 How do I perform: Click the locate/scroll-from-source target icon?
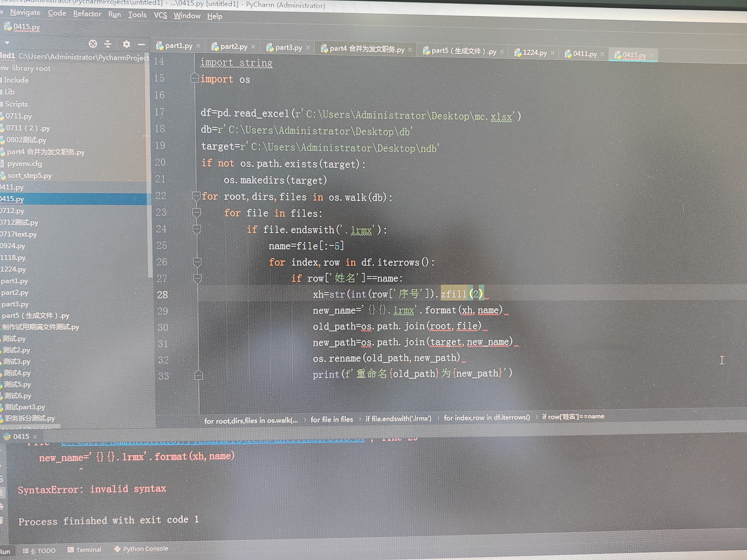pos(93,44)
